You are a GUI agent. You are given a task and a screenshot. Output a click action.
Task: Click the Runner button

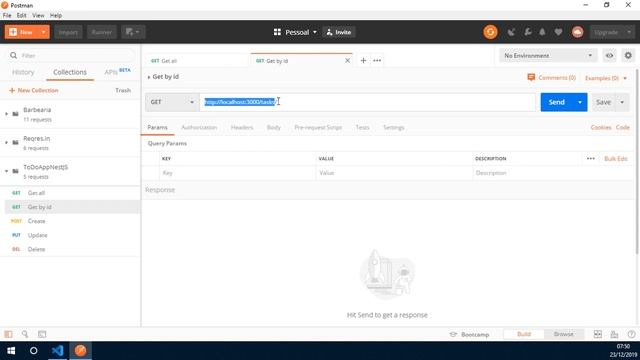tap(101, 32)
